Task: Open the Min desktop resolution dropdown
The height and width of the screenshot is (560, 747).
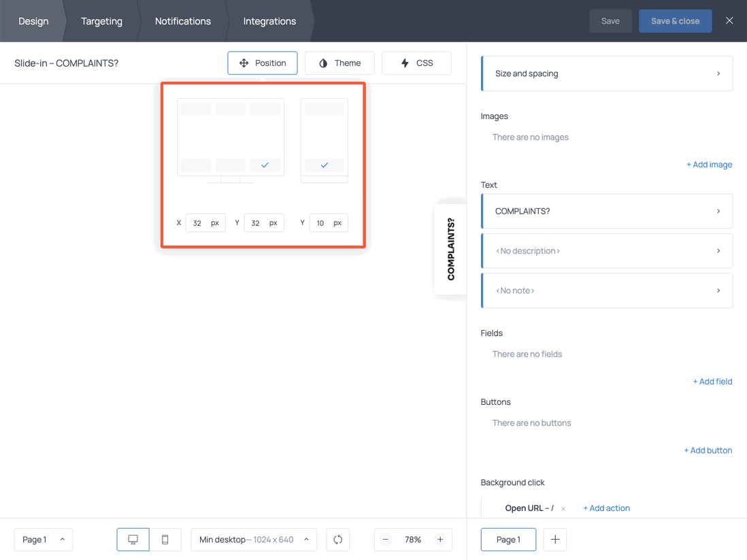Action: pyautogui.click(x=253, y=539)
